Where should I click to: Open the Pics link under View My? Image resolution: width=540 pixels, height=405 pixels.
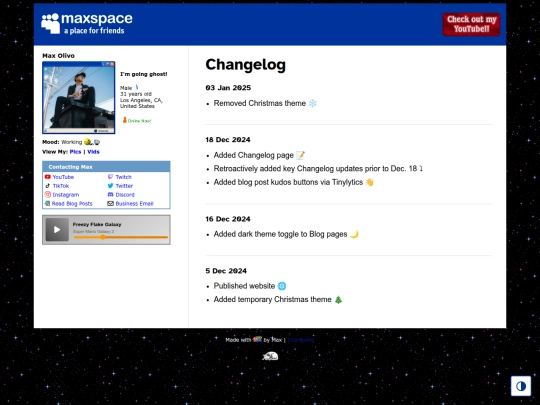click(x=75, y=152)
